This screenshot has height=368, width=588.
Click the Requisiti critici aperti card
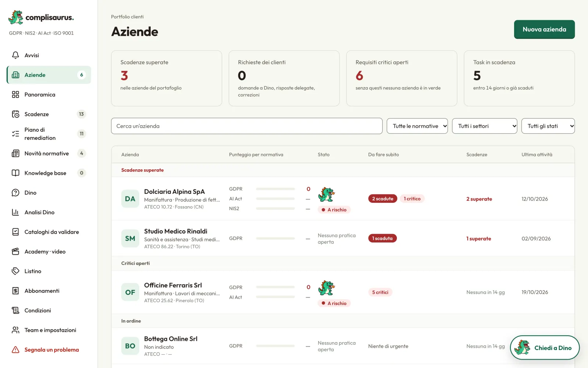pos(402,78)
